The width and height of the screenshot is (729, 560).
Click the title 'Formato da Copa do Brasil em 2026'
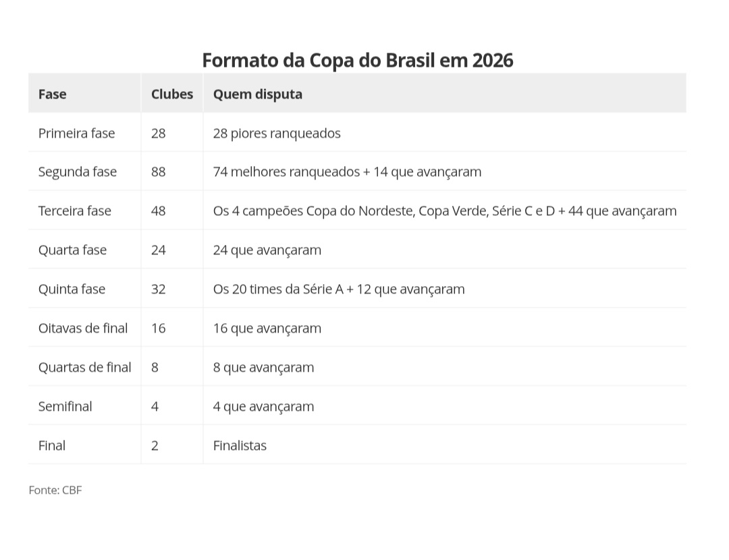(x=357, y=60)
